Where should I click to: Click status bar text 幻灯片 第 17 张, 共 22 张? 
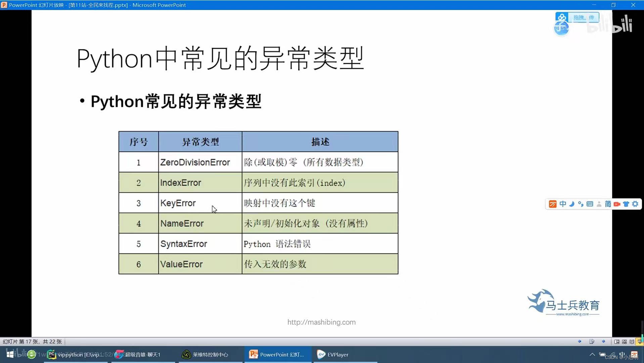click(32, 341)
